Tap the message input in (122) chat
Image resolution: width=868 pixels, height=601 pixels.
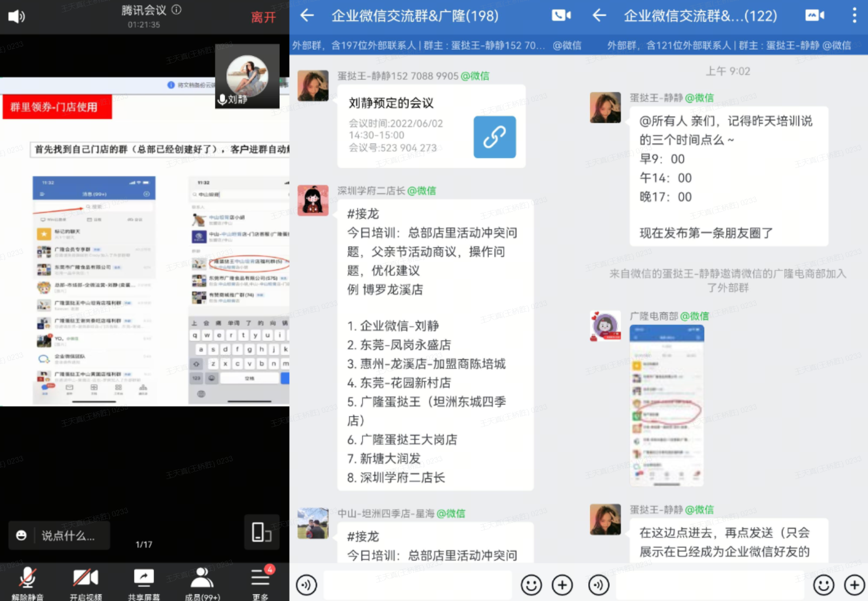(x=710, y=585)
